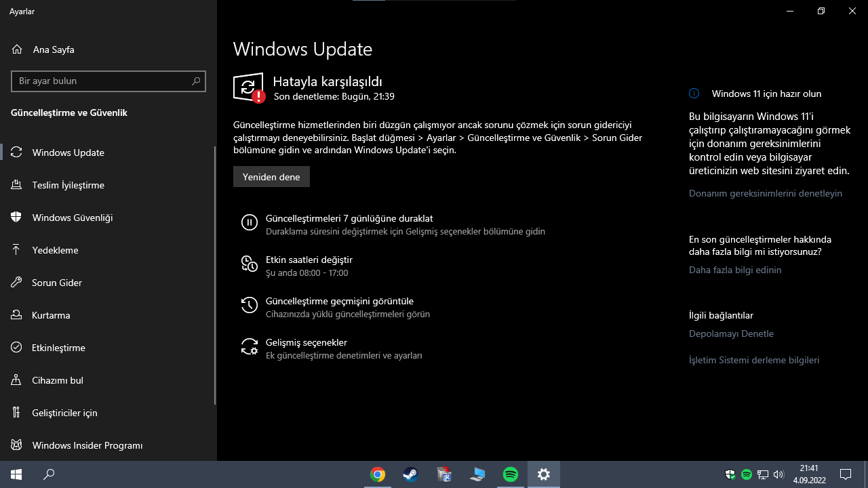Click the Yedekleme upload arrow icon
The image size is (868, 488).
tap(17, 250)
